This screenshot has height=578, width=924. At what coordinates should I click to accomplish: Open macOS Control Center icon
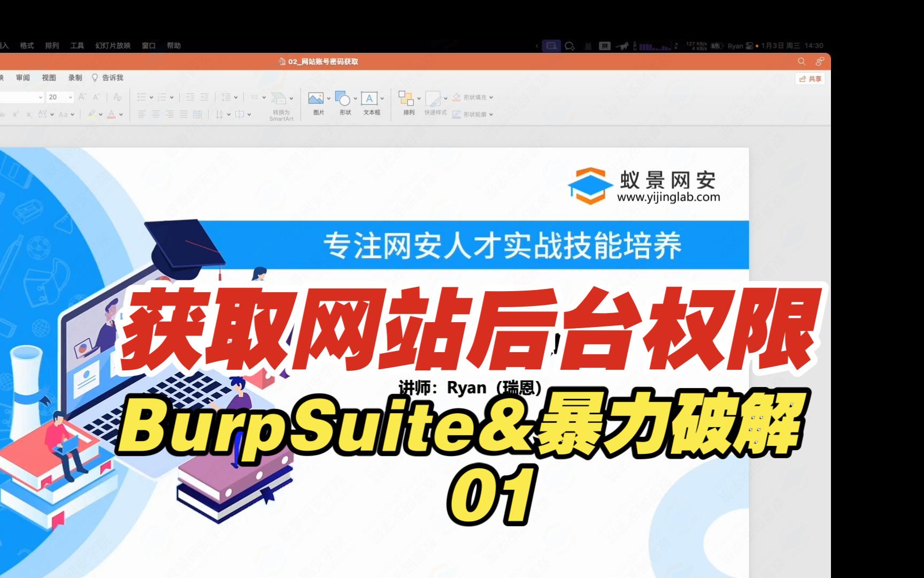(750, 46)
